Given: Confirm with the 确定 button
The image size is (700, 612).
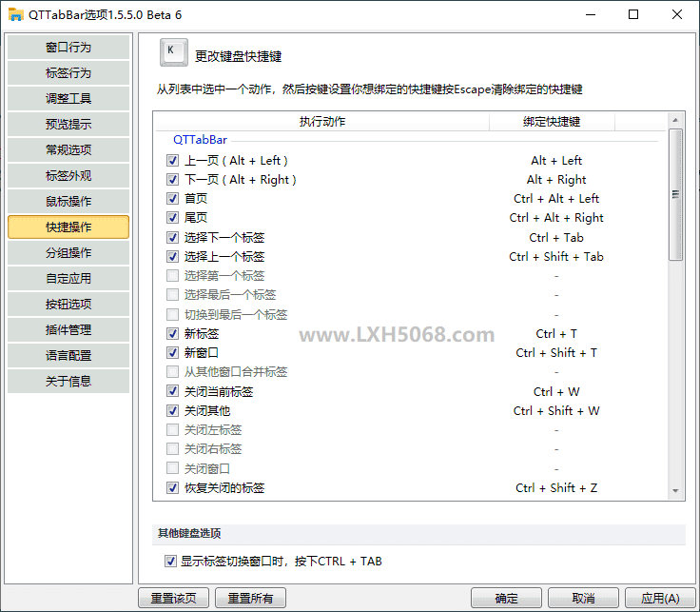Looking at the screenshot, I should point(506,598).
